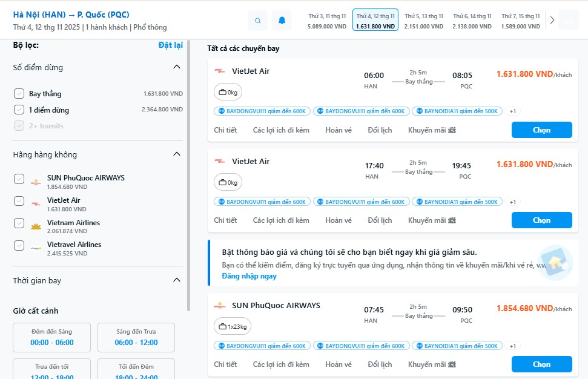Image resolution: width=588 pixels, height=379 pixels.
Task: Check the VietJet Air filter box
Action: (x=19, y=201)
